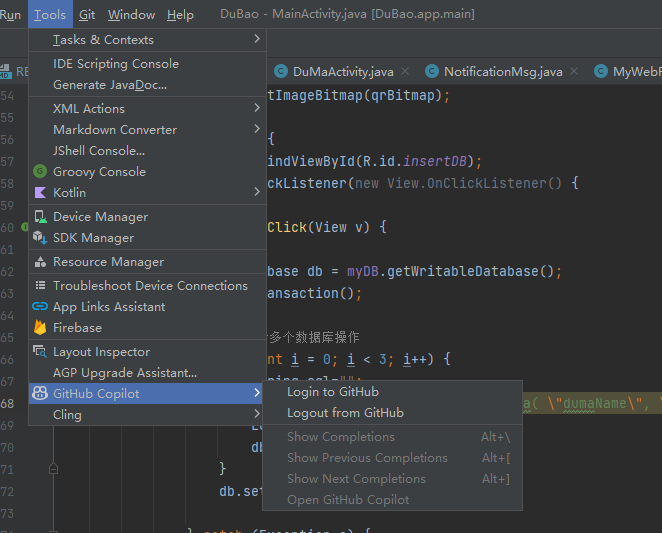This screenshot has height=533, width=662.
Task: Click the GitHub Copilot icon
Action: point(40,394)
